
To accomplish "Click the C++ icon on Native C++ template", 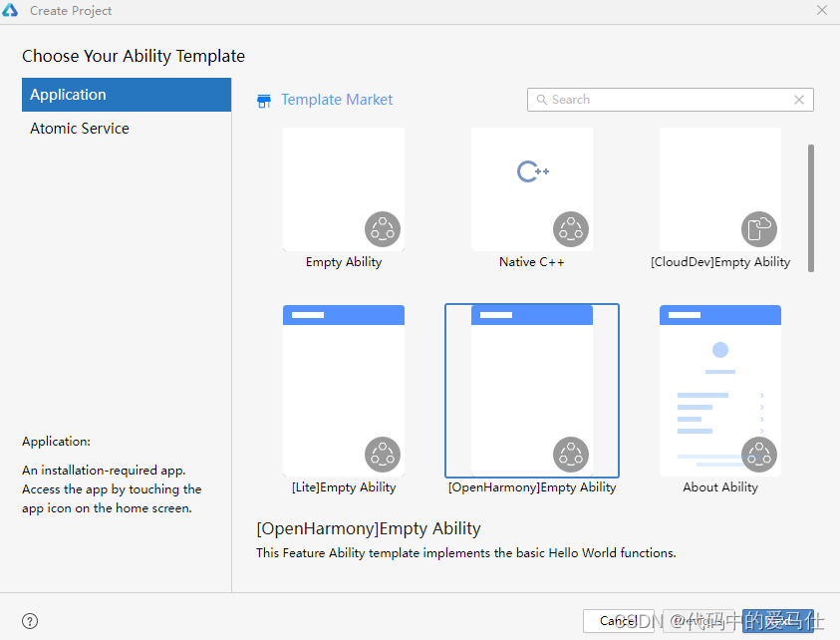I will tap(531, 171).
